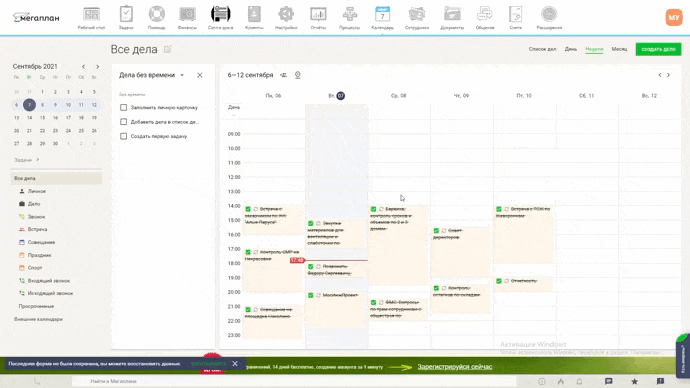
Task: Click the location pin icon beside week title
Action: (297, 75)
